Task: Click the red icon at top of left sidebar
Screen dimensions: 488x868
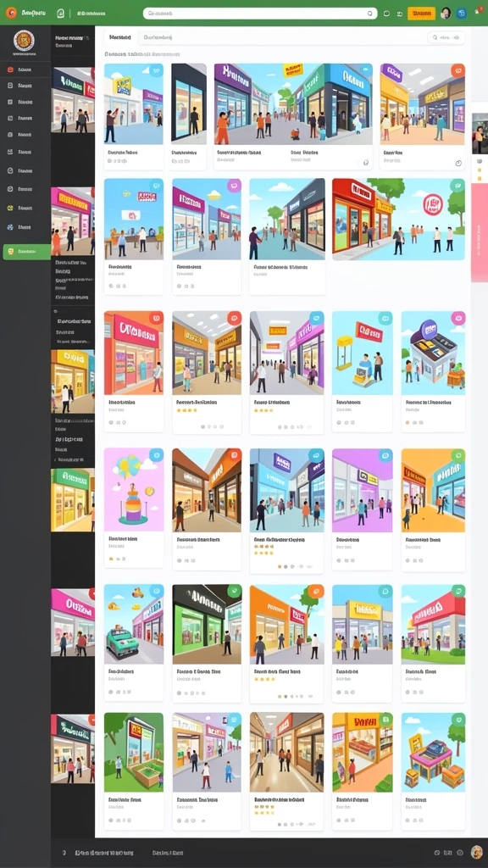Action: pyautogui.click(x=10, y=70)
